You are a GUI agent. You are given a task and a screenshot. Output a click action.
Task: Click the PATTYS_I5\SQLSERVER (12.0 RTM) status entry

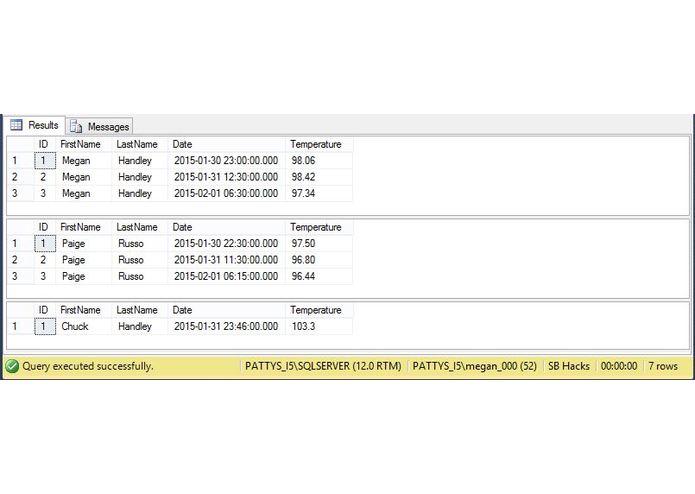point(323,366)
